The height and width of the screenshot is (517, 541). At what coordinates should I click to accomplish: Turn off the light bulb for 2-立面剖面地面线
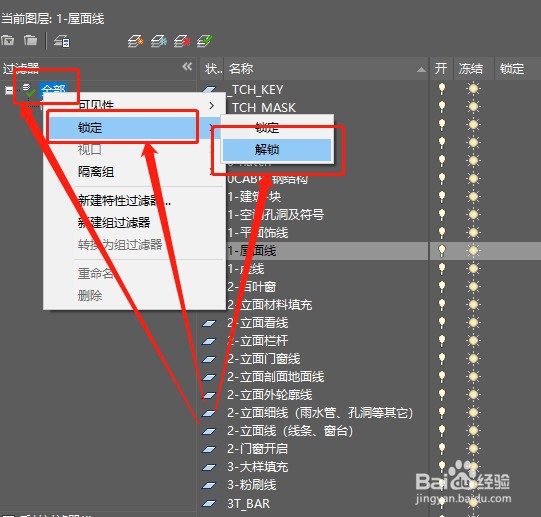point(442,376)
